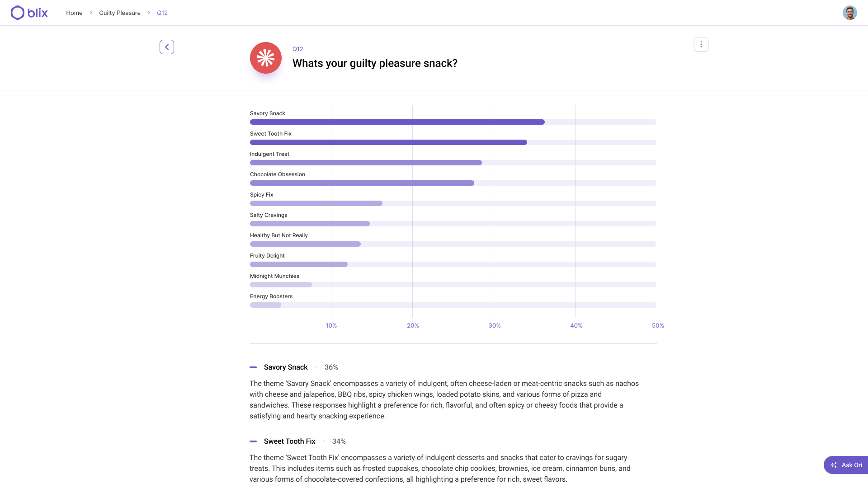Click Savory Snack theme heading
This screenshot has height=488, width=868.
pos(286,367)
